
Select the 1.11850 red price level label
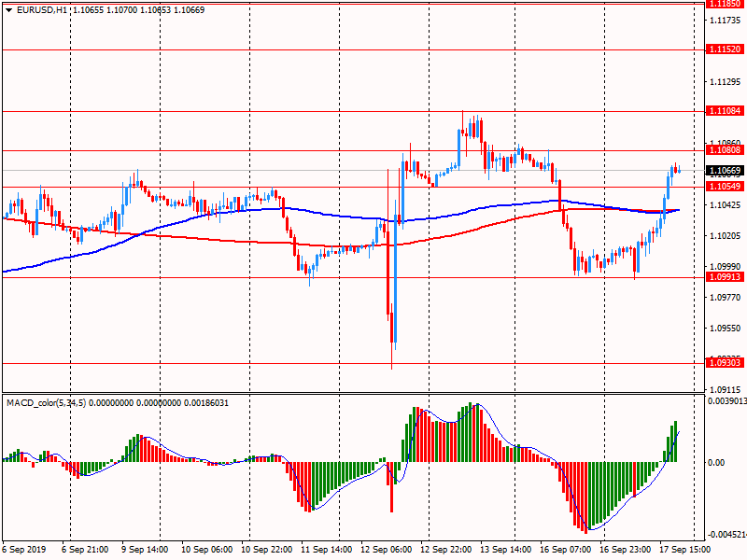click(x=726, y=4)
